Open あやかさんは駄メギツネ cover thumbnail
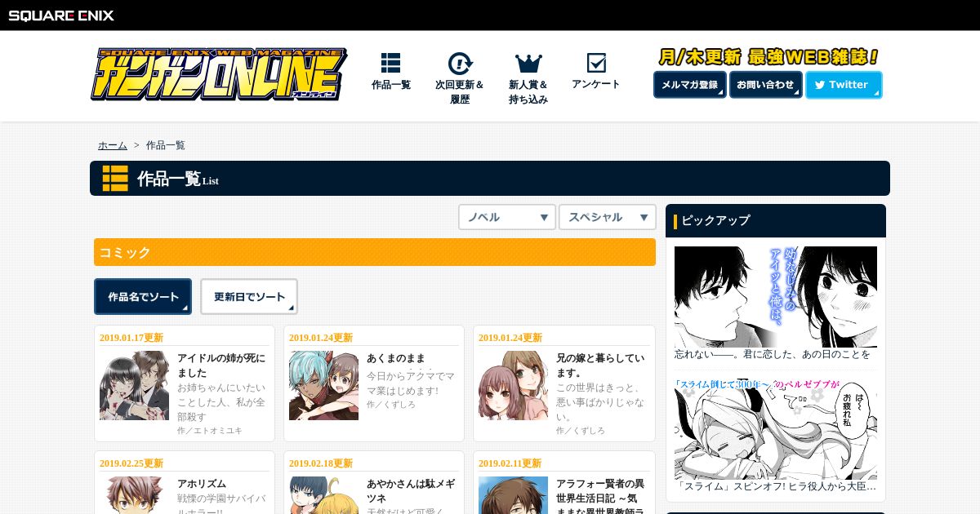 click(x=323, y=495)
